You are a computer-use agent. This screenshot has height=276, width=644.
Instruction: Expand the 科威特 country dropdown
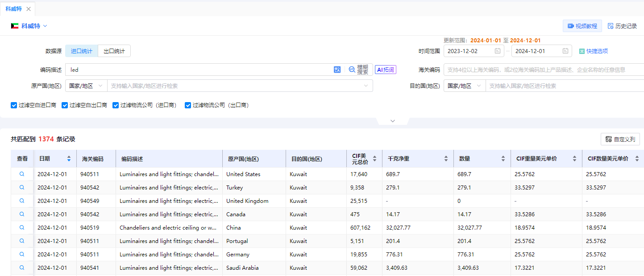tap(45, 26)
